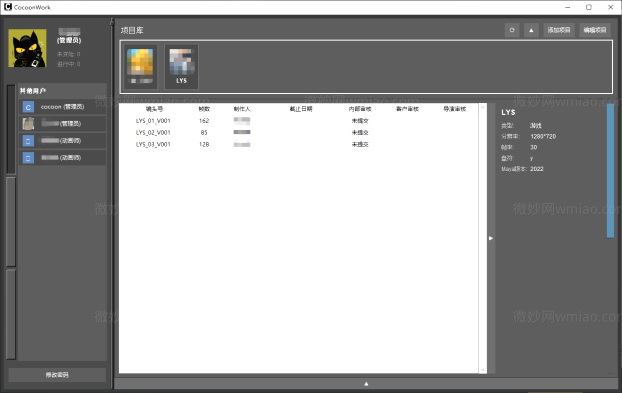Sort by the 镜头号 column header
Screen dimensions: 622x393
tap(154, 109)
